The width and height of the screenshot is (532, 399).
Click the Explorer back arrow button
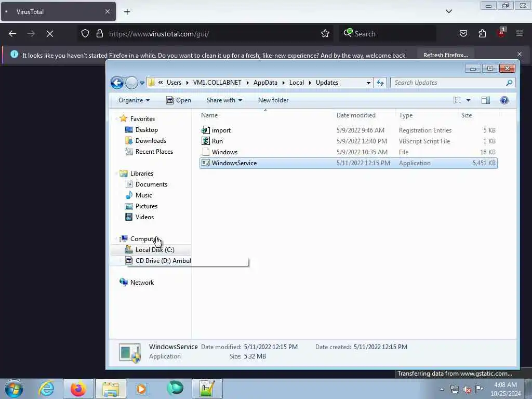coord(117,83)
